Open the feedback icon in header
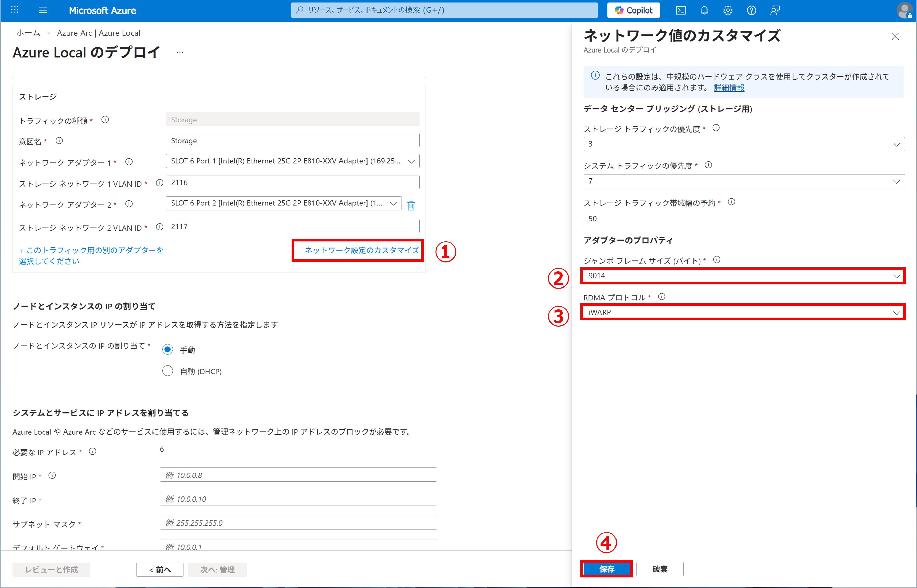This screenshot has height=588, width=917. click(x=775, y=10)
